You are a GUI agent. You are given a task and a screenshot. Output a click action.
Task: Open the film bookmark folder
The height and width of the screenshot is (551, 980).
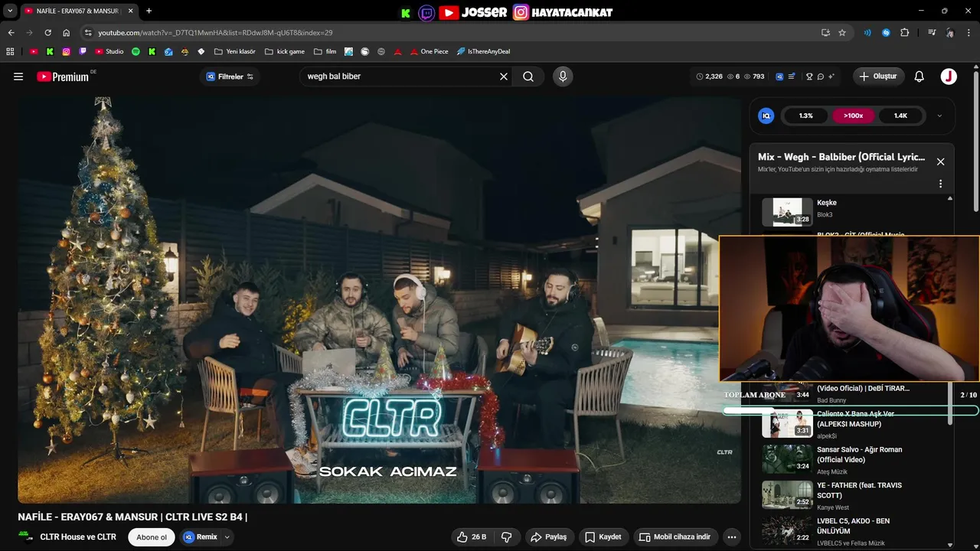point(325,51)
